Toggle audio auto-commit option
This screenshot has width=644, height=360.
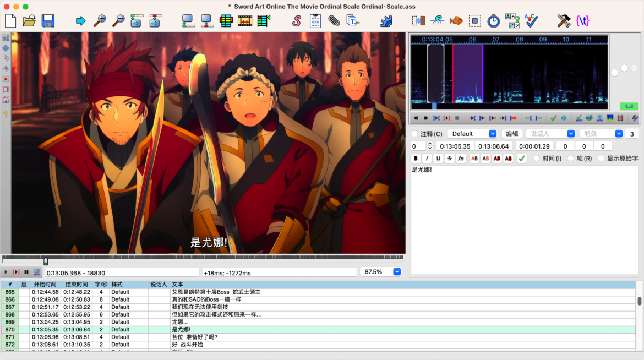click(578, 118)
